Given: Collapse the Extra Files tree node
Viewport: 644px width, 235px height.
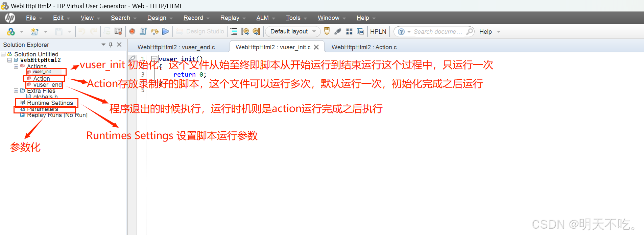Looking at the screenshot, I should coord(16,90).
